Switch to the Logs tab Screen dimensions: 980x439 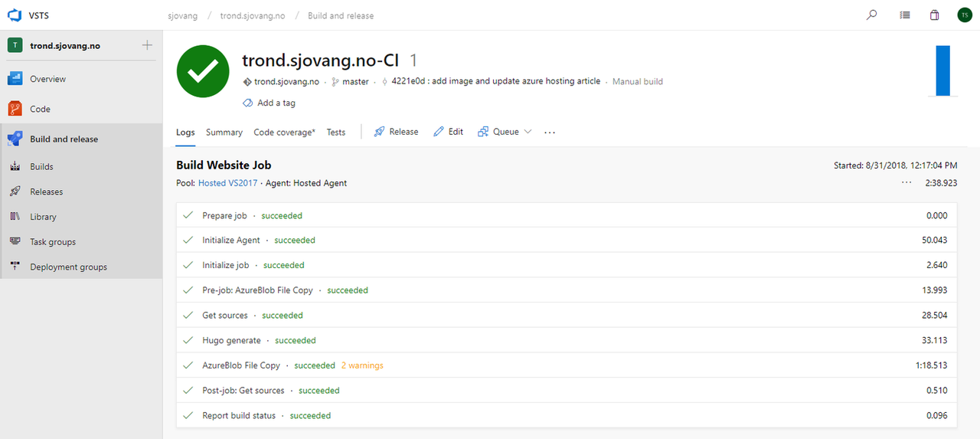click(185, 132)
